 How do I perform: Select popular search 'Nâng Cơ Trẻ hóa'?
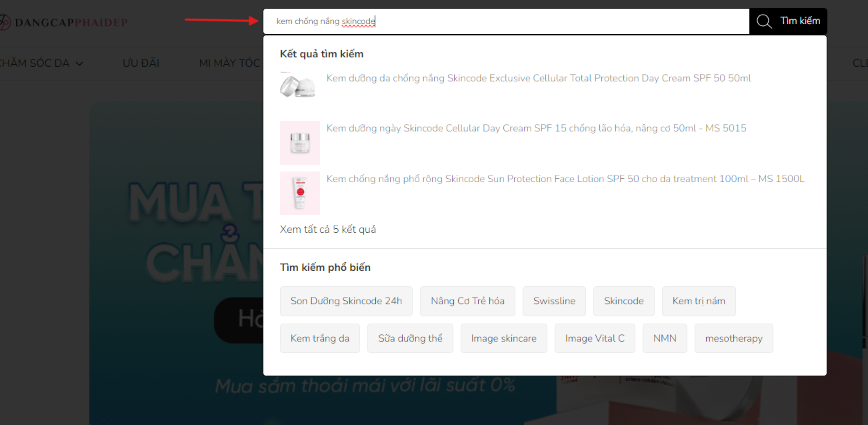[467, 301]
